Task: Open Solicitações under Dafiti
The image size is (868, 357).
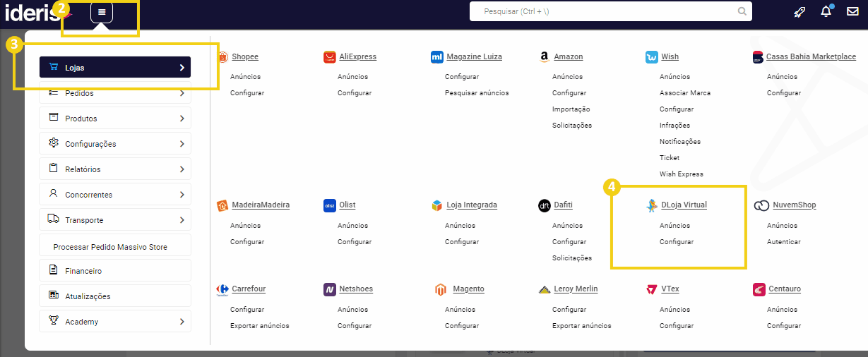Action: pyautogui.click(x=572, y=258)
